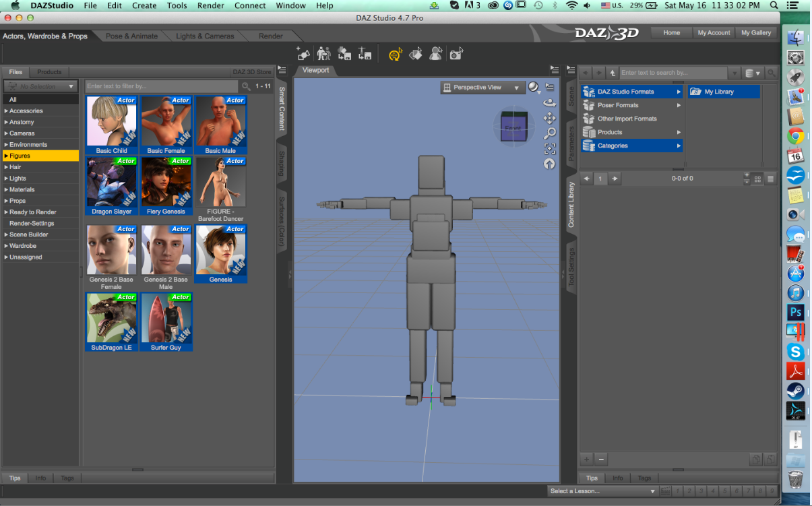Image resolution: width=812 pixels, height=506 pixels.
Task: Click the save pose preset icon
Action: [x=365, y=54]
